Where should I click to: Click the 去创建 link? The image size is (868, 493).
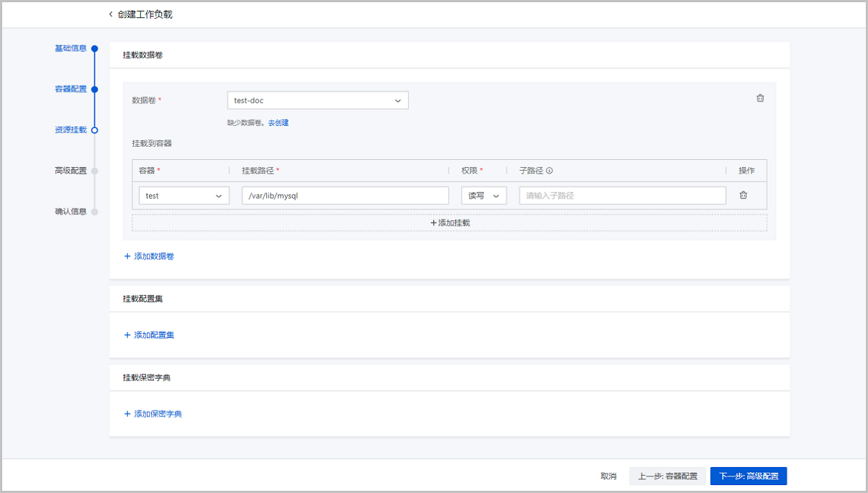[278, 123]
